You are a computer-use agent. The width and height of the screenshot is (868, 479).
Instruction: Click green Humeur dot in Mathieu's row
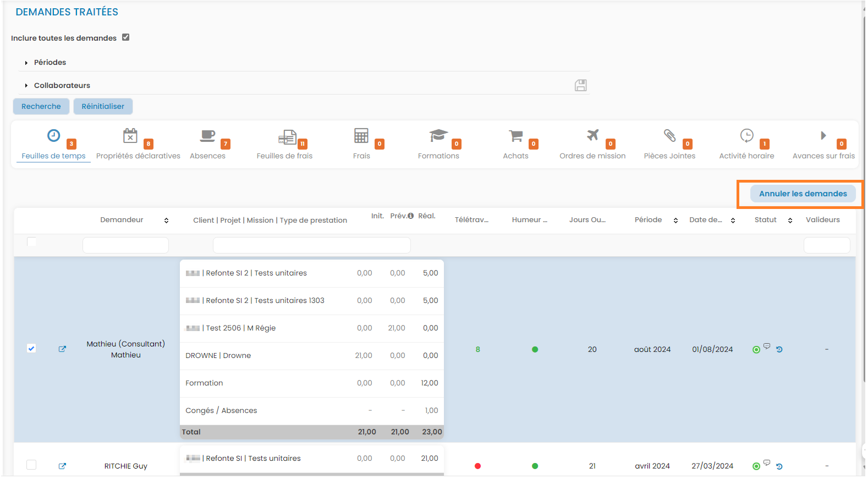pyautogui.click(x=535, y=349)
